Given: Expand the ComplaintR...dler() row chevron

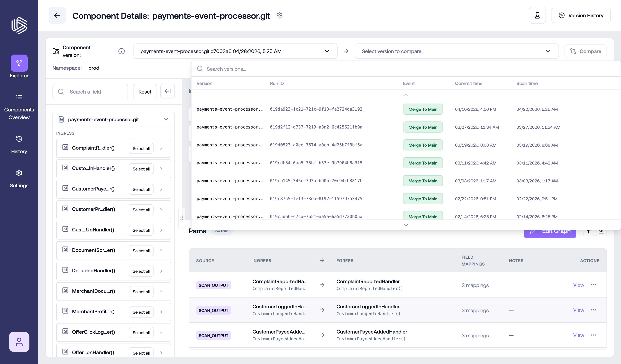Looking at the screenshot, I should (161, 148).
